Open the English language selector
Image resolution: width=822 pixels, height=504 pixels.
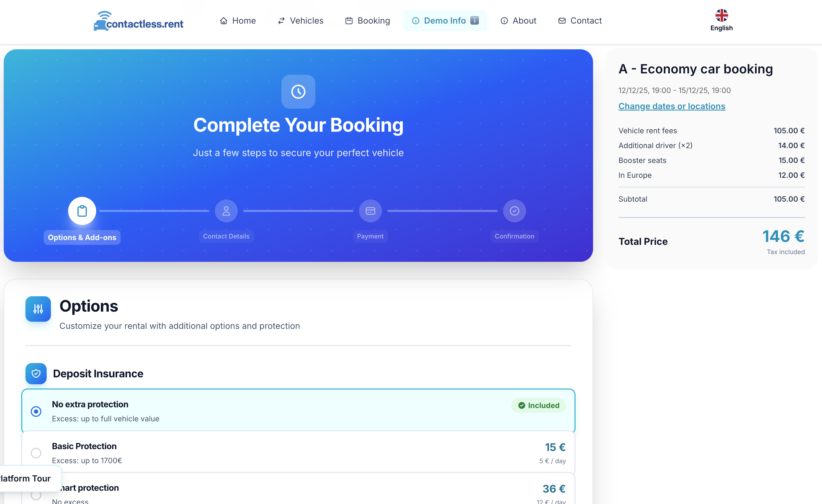click(x=721, y=28)
